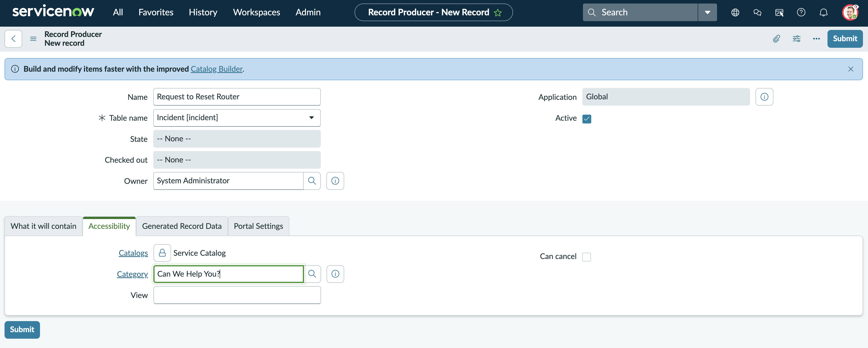Unlock the Catalogs field lock icon
Image resolution: width=868 pixels, height=348 pixels.
pos(162,253)
